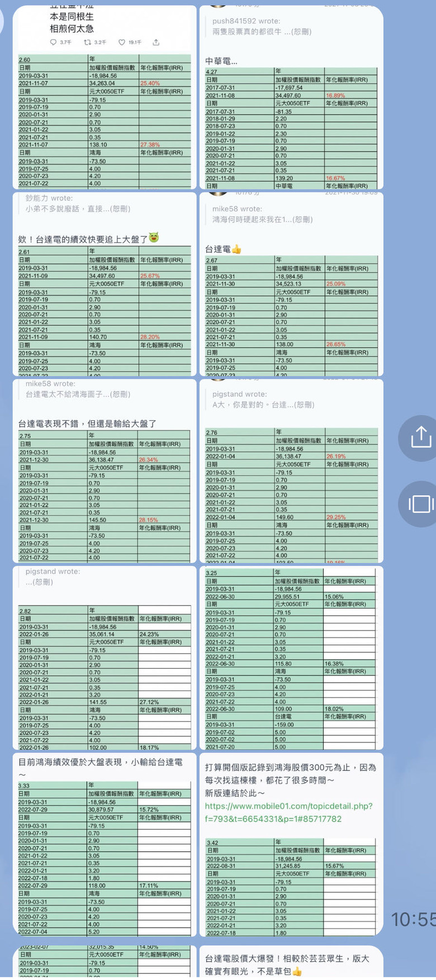Open the note 欸！台達電的績效快要追上大盤了
Image resolution: width=436 pixels, height=980 pixels.
click(x=105, y=284)
